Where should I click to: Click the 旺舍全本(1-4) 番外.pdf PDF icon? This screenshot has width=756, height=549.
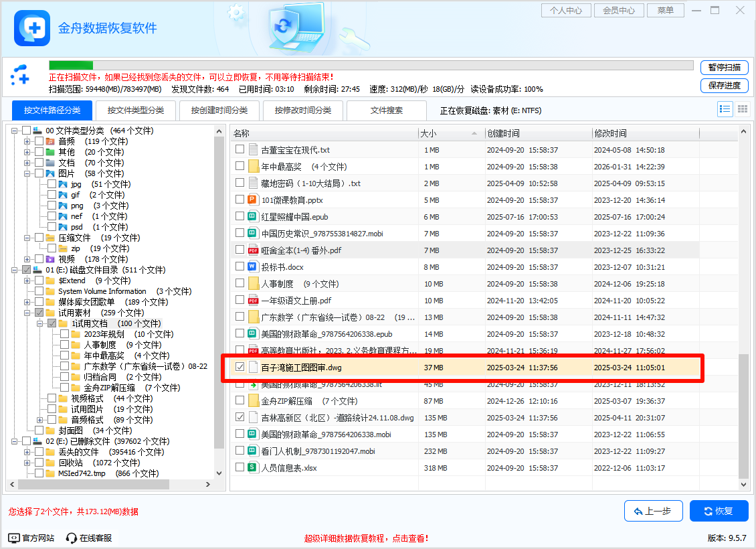point(253,250)
